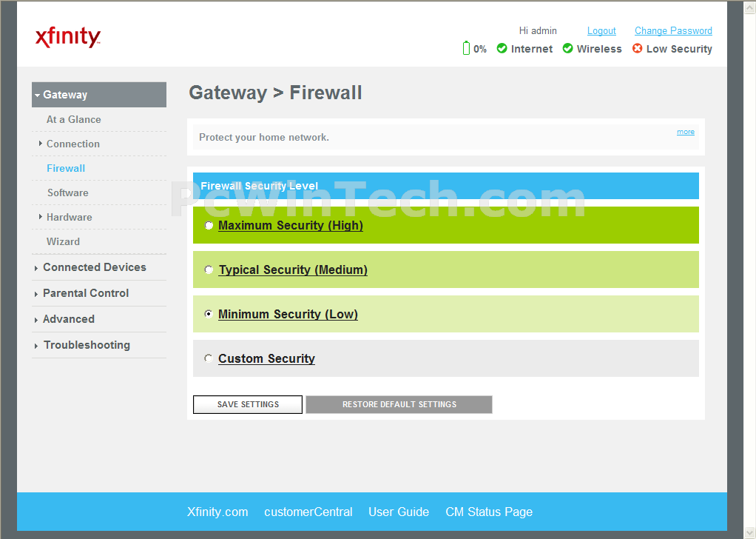This screenshot has width=756, height=539.
Task: Open the Connection menu item
Action: click(x=73, y=144)
